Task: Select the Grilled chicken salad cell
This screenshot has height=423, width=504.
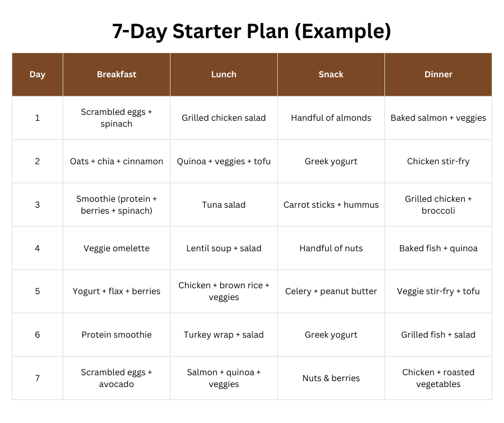Action: (x=224, y=118)
